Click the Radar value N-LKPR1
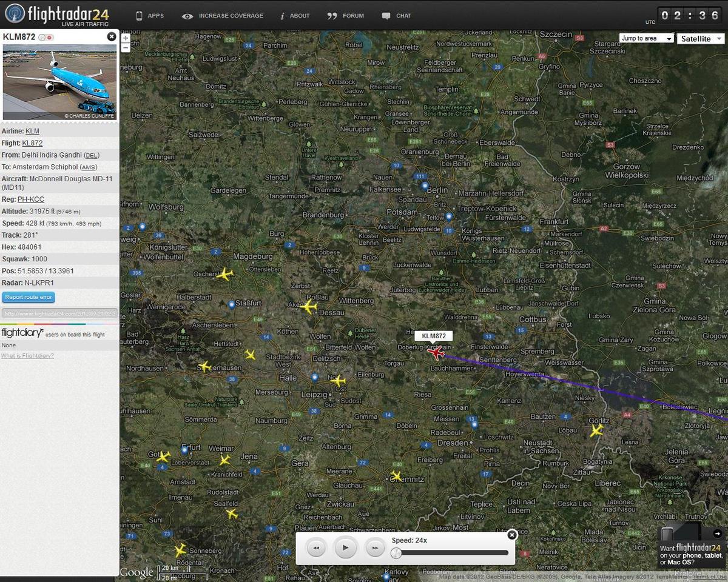This screenshot has width=728, height=582. click(x=39, y=283)
